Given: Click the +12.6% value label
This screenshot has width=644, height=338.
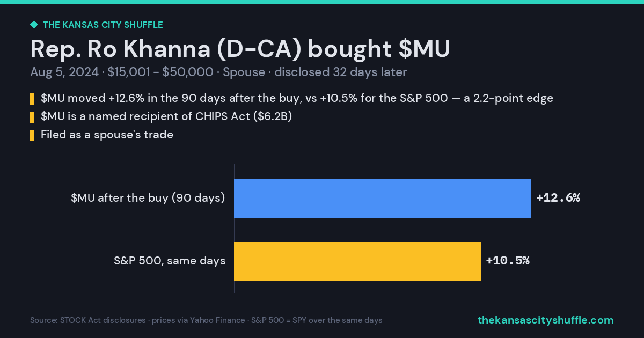Looking at the screenshot, I should 558,198.
